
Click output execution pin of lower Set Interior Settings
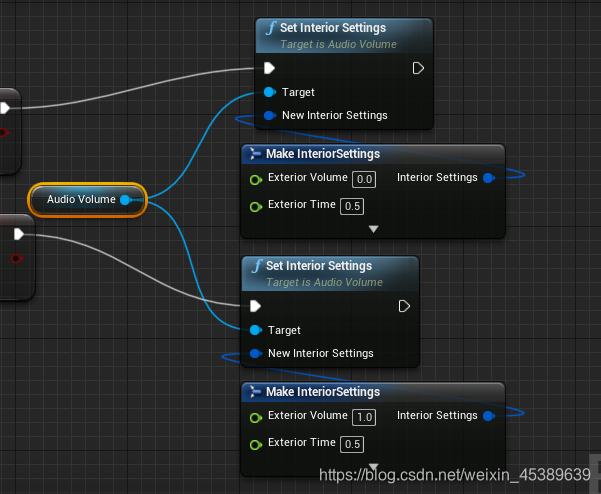(x=404, y=306)
